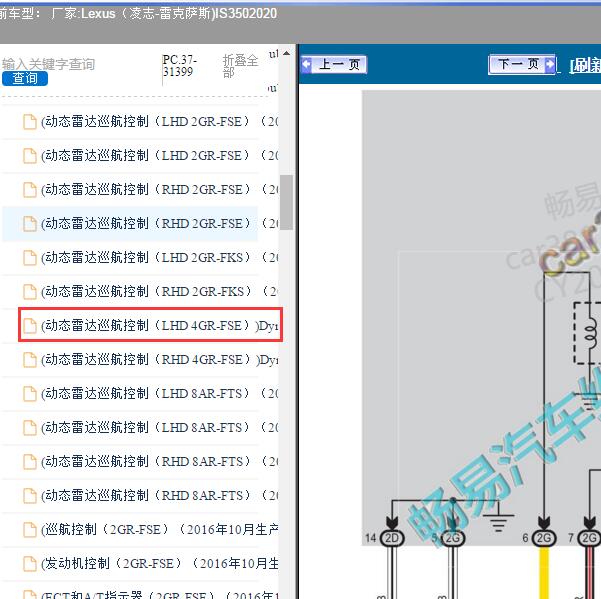Click the 输入关键字查询 search input field
Screen dimensions: 601x599
coord(49,64)
